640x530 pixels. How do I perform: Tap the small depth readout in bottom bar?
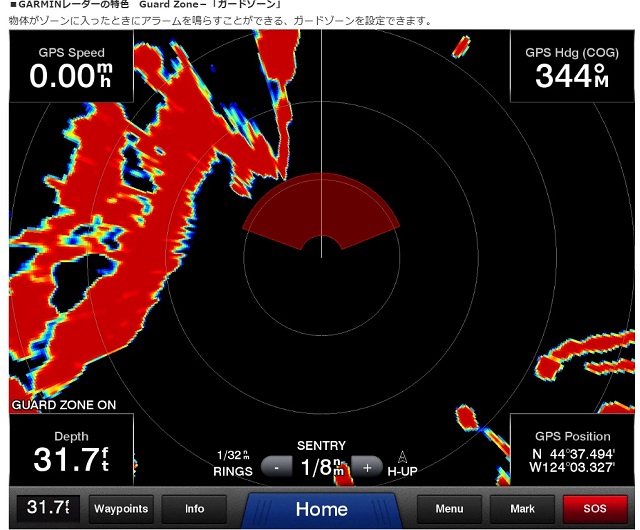click(x=47, y=508)
